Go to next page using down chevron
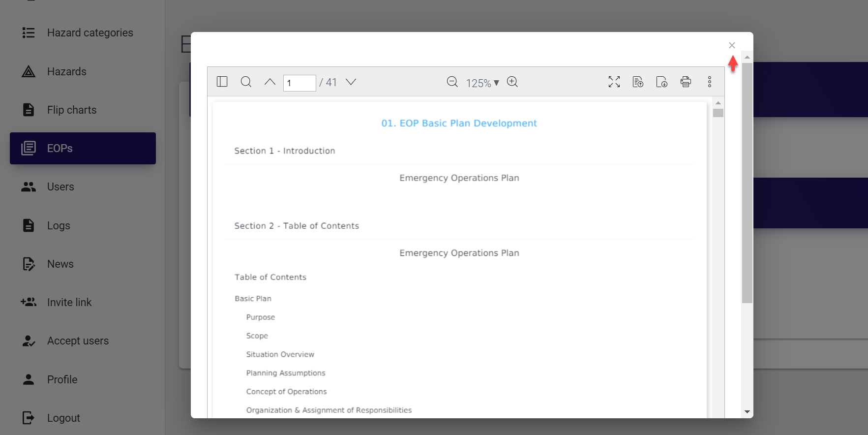Image resolution: width=868 pixels, height=435 pixels. click(x=351, y=82)
